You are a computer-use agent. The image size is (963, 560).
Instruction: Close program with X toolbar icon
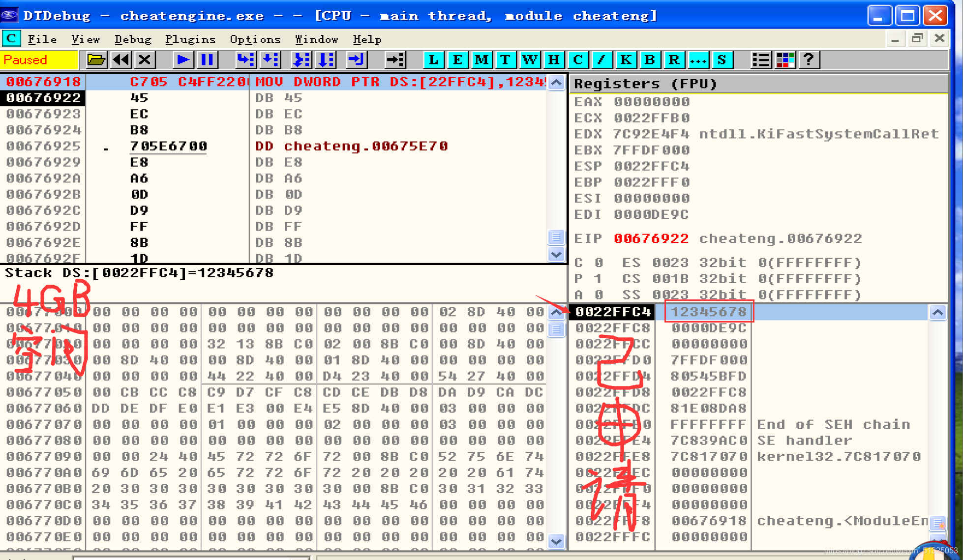(x=145, y=60)
